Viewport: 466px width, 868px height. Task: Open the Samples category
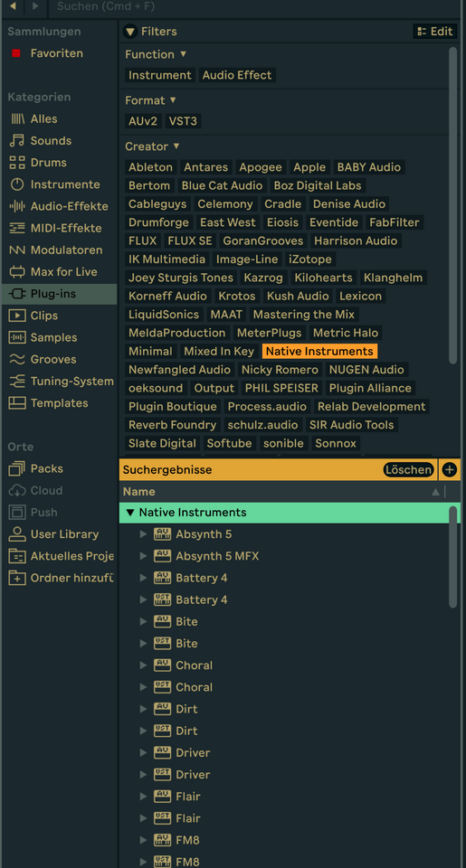pyautogui.click(x=60, y=337)
